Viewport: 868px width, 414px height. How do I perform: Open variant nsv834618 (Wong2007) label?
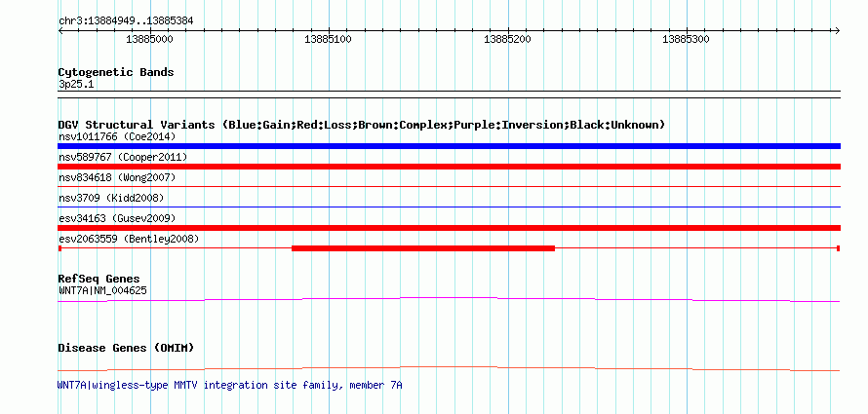[x=117, y=177]
